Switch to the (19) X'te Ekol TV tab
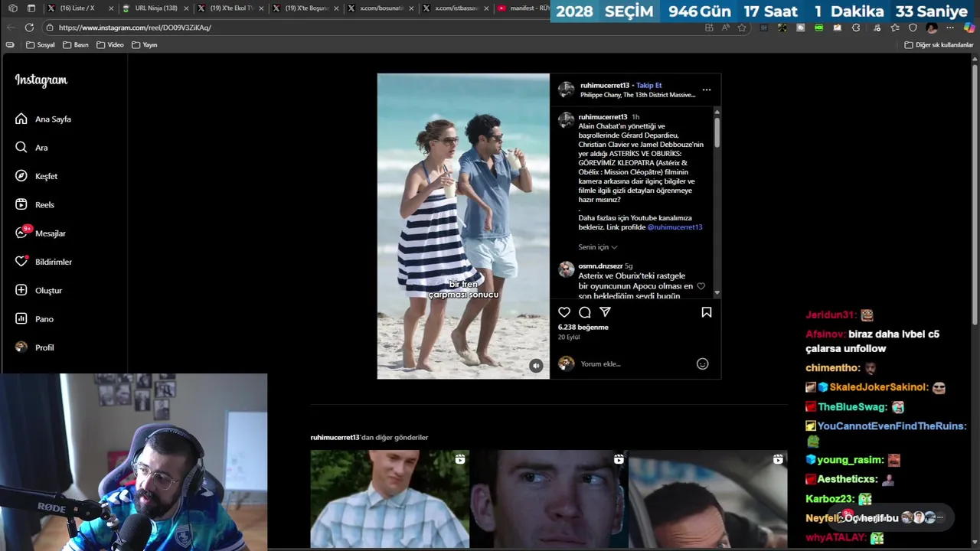 (x=230, y=8)
